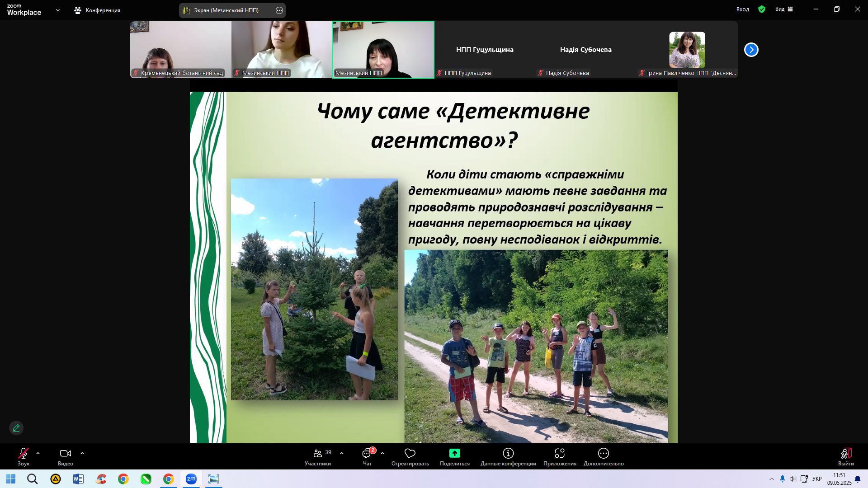The width and height of the screenshot is (868, 488).
Task: Open the Apps icon
Action: 560,453
